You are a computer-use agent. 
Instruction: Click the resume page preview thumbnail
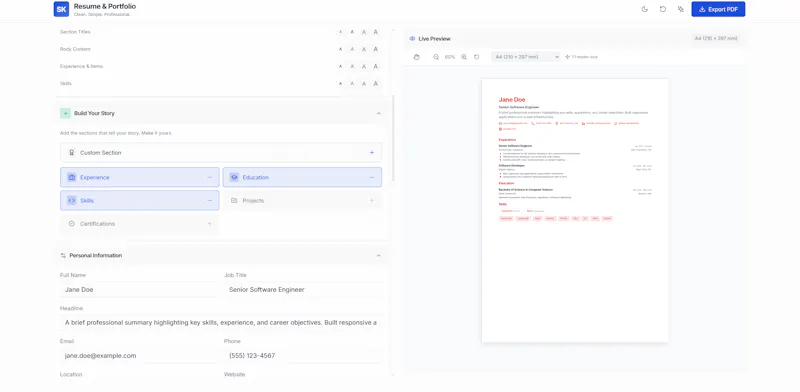(x=575, y=210)
